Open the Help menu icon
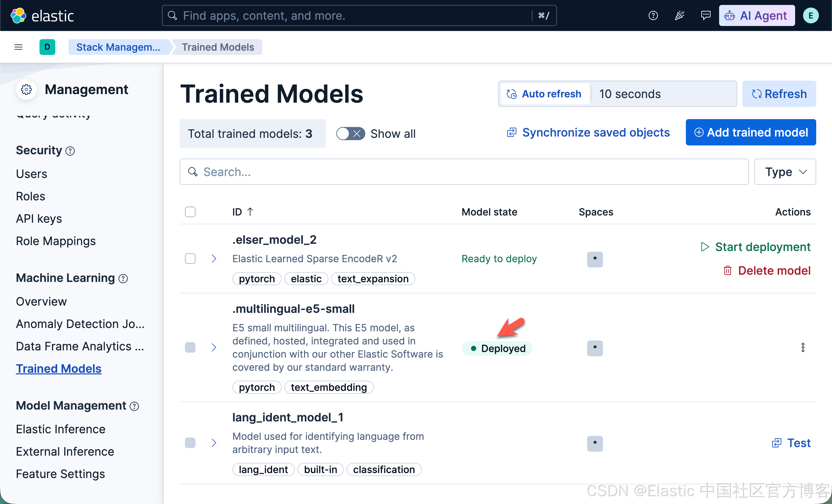 click(653, 15)
